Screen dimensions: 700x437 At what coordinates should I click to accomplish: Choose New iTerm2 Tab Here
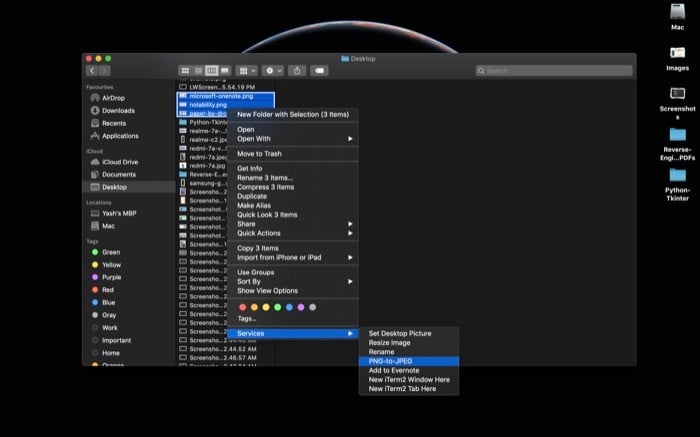tap(409, 389)
